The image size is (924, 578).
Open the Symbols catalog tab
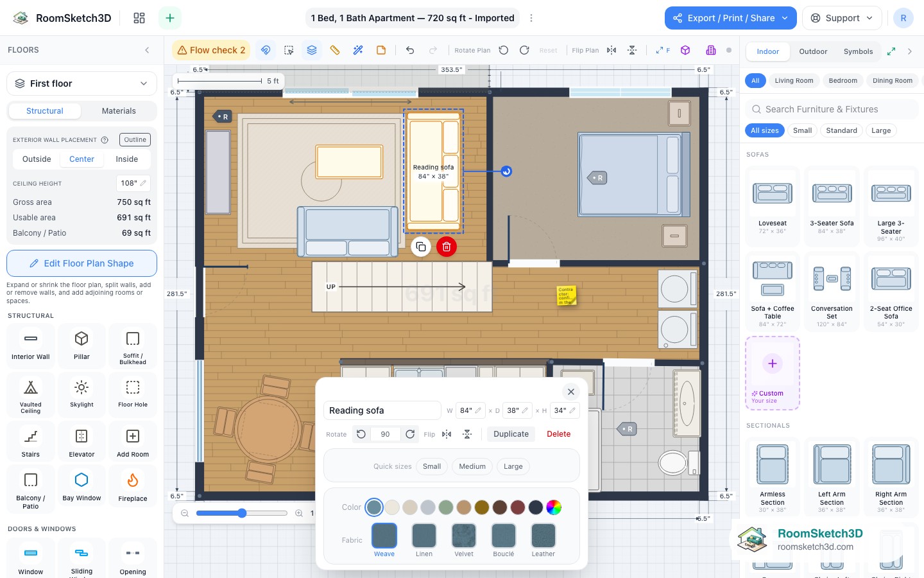click(x=858, y=51)
